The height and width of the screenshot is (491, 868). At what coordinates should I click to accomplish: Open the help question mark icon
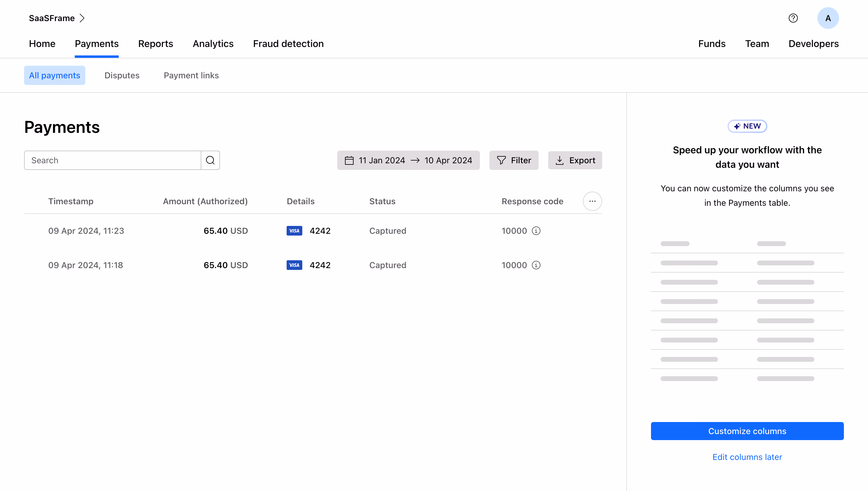pyautogui.click(x=793, y=18)
